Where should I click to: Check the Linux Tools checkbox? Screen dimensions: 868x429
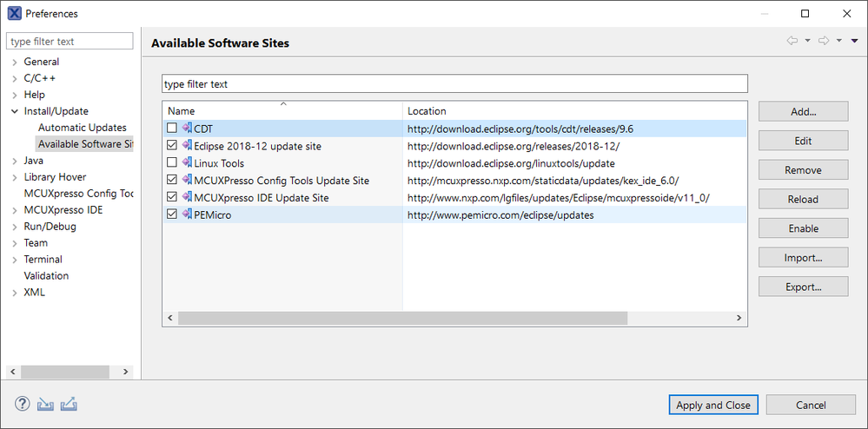172,163
